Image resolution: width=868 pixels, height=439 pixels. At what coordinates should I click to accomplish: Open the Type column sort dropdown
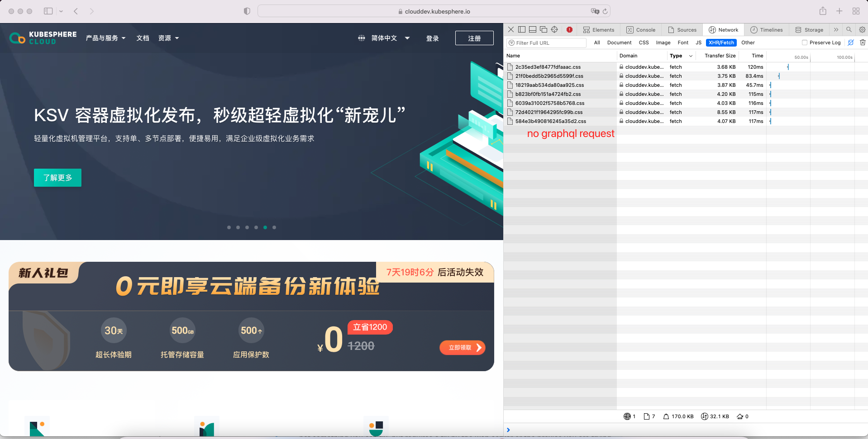coord(691,56)
